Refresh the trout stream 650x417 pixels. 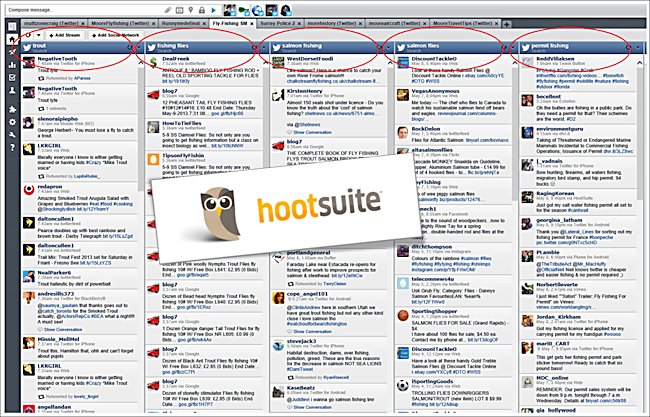[130, 48]
